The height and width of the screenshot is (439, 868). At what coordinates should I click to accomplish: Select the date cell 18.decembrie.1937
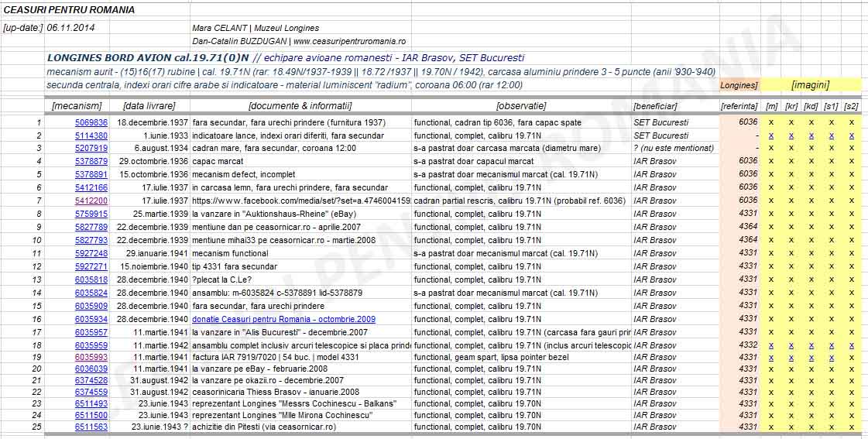pos(149,122)
